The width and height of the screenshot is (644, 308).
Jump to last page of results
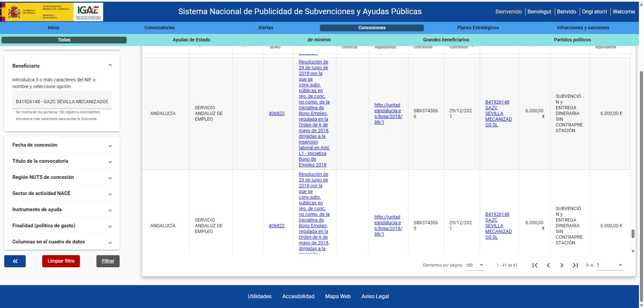[x=575, y=265]
